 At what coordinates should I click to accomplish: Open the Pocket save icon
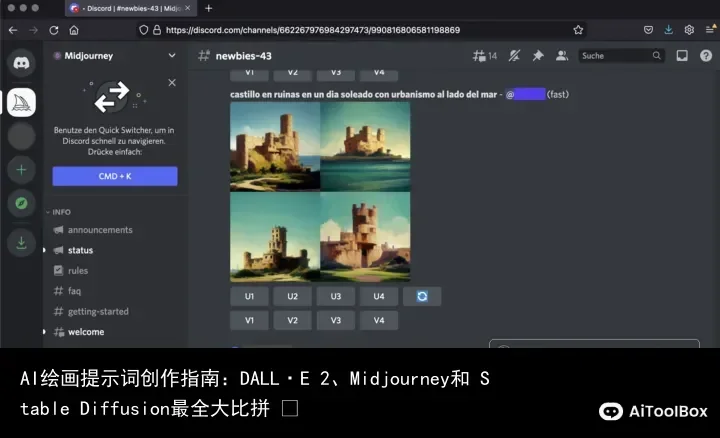(648, 30)
